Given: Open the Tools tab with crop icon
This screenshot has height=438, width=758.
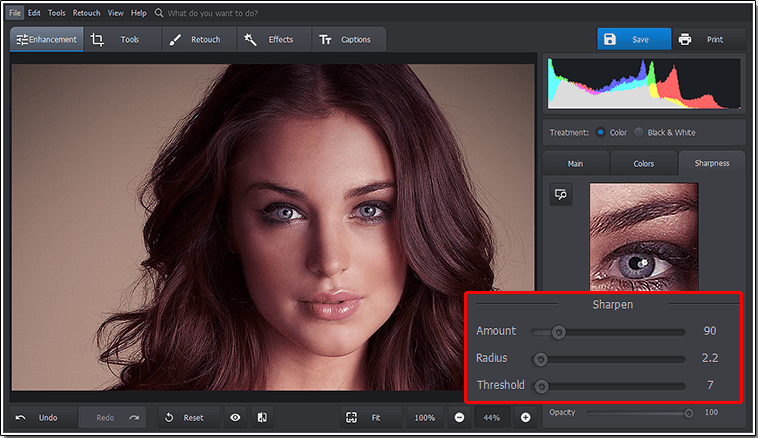Looking at the screenshot, I should pos(122,40).
